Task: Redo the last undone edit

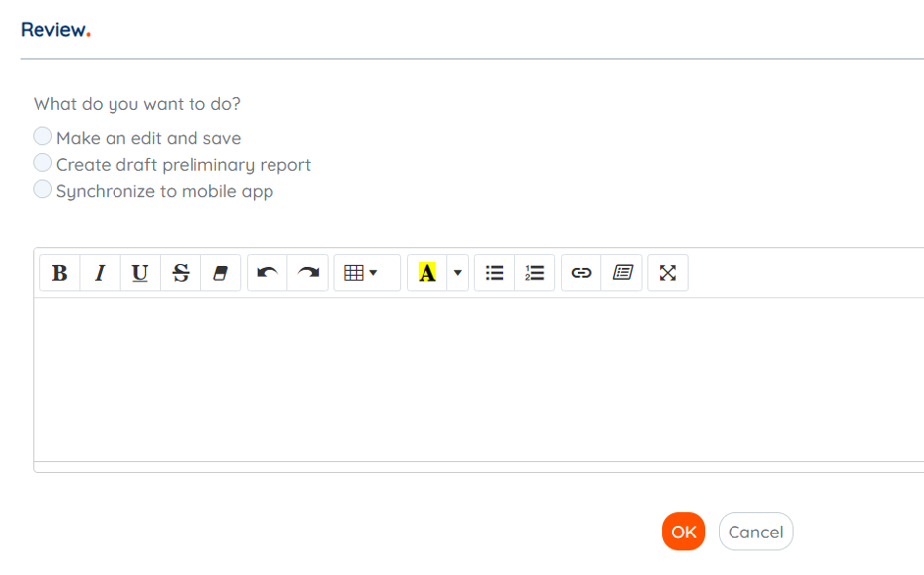Action: pos(308,273)
